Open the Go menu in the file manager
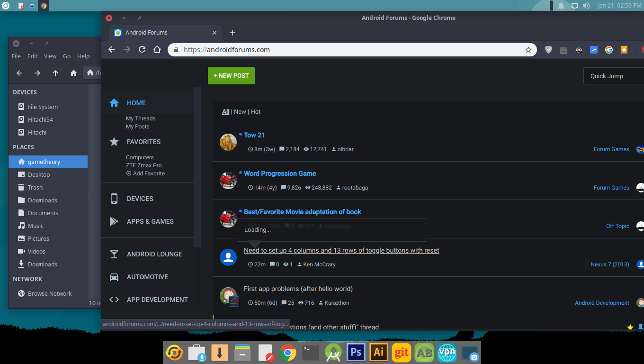Viewport: 644px width, 364px height. tap(67, 56)
